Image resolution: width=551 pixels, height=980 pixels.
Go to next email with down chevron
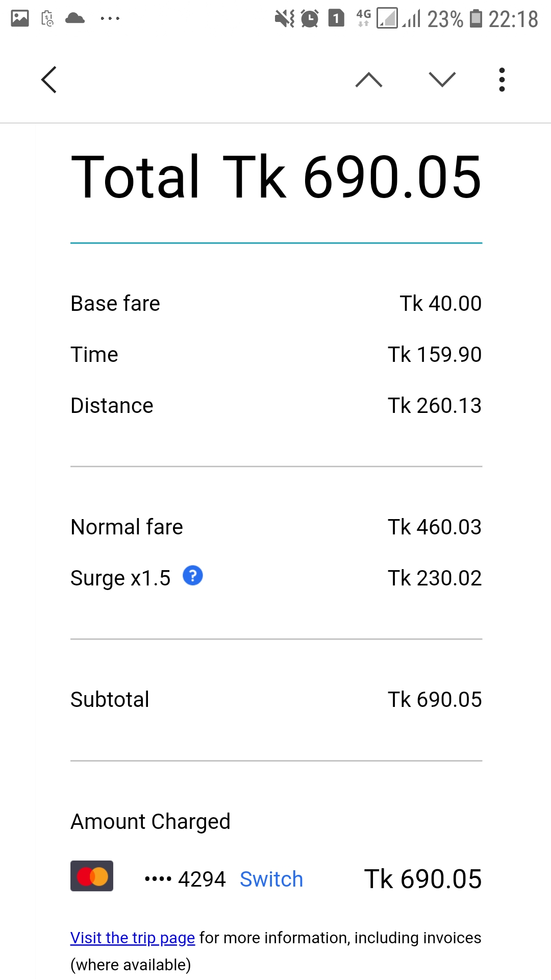(x=442, y=80)
